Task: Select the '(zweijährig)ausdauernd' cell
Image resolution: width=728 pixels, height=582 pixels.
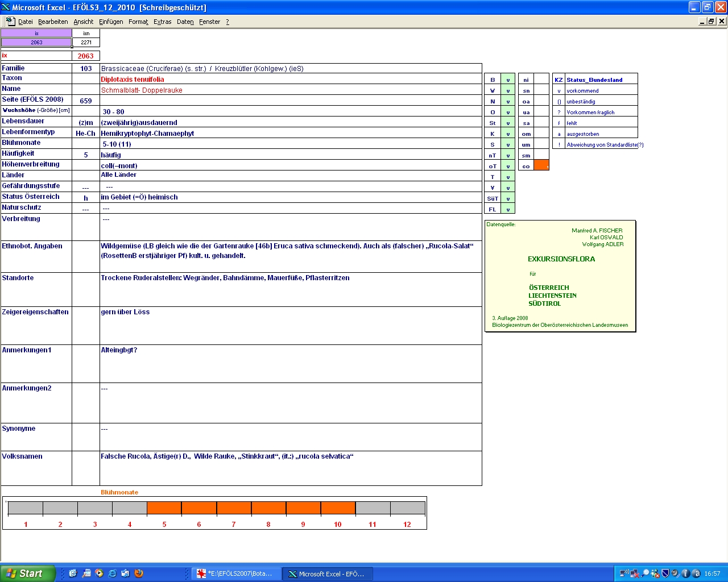Action: point(291,122)
